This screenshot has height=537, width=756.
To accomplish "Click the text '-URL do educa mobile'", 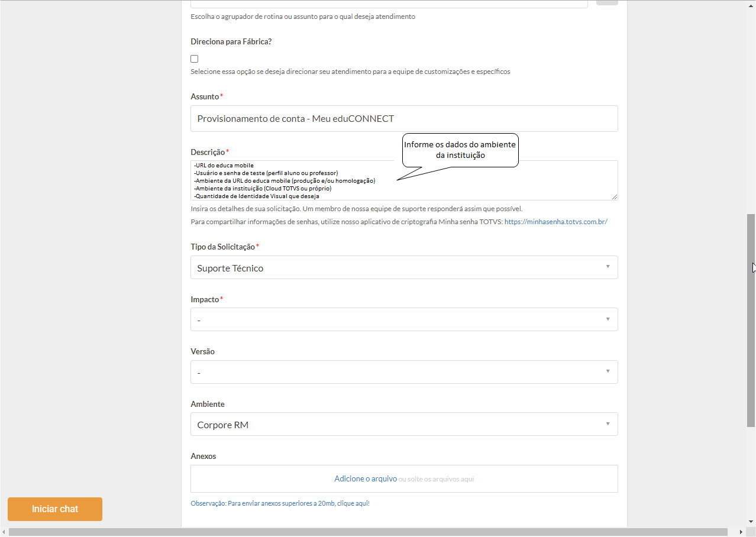I will [224, 165].
